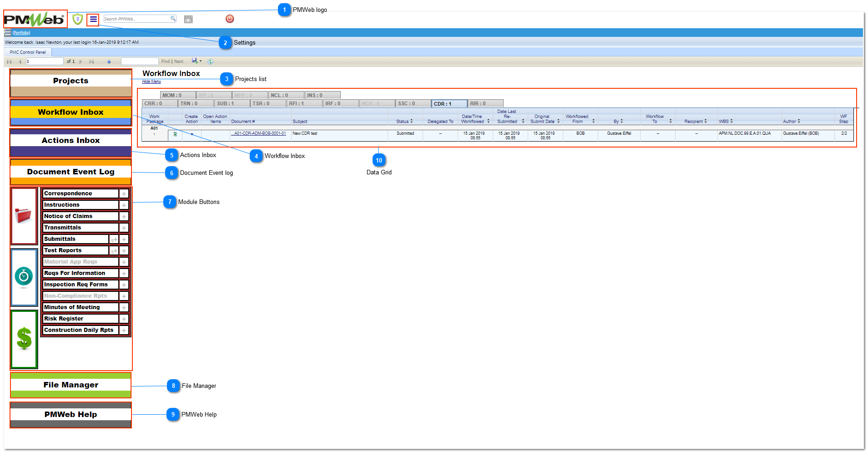Go to previous report page
The height and width of the screenshot is (453, 868).
coord(20,61)
